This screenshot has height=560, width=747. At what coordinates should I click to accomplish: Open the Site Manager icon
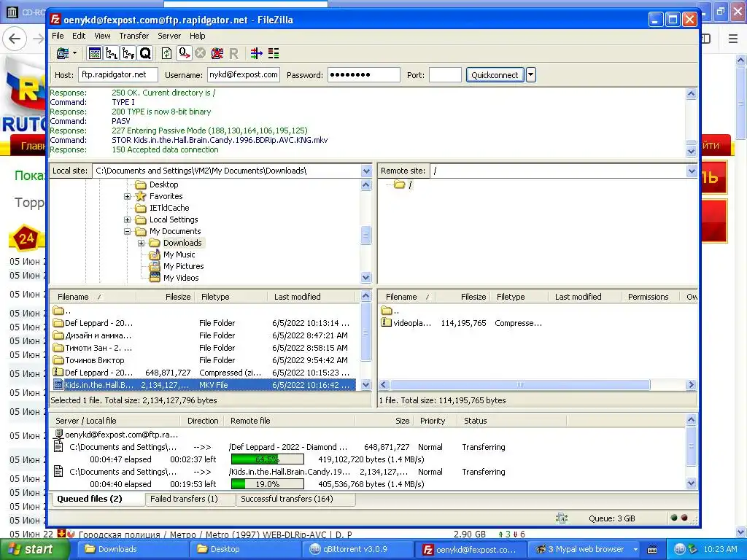pyautogui.click(x=63, y=53)
